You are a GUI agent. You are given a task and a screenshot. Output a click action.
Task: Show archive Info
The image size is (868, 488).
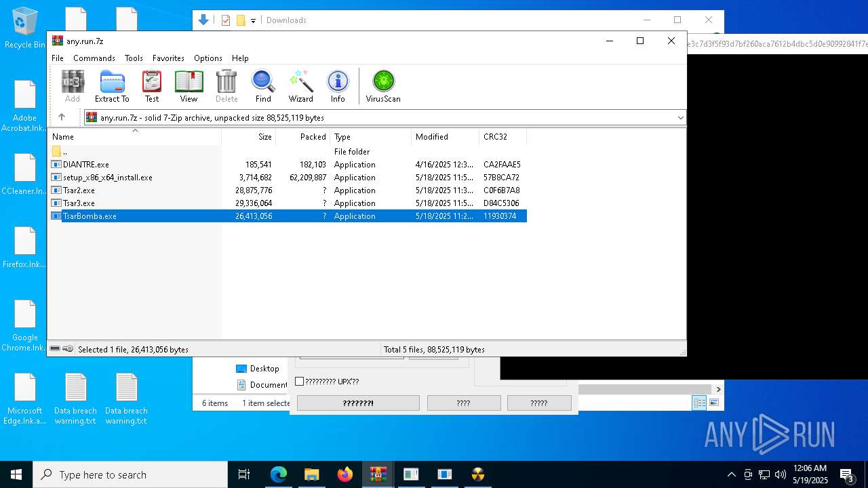pos(338,86)
